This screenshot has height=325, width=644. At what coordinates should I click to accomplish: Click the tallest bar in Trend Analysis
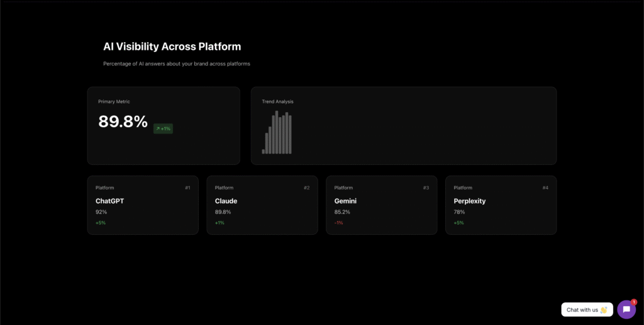pyautogui.click(x=277, y=132)
